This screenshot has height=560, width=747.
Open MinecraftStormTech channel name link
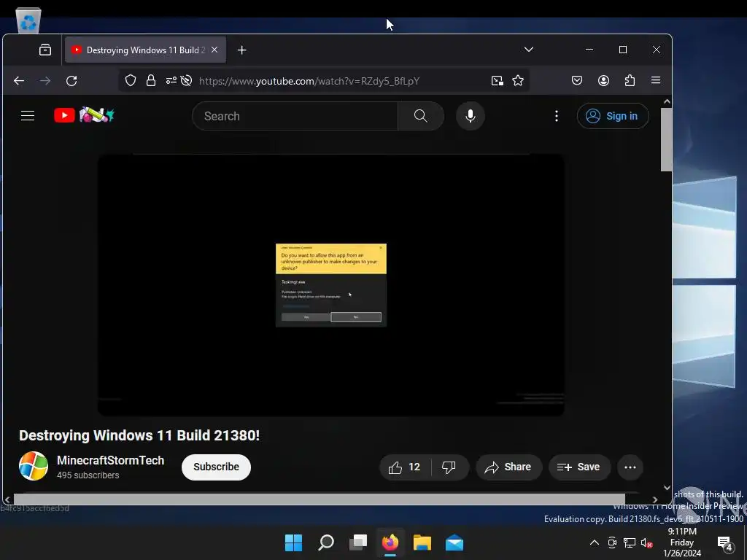(111, 461)
